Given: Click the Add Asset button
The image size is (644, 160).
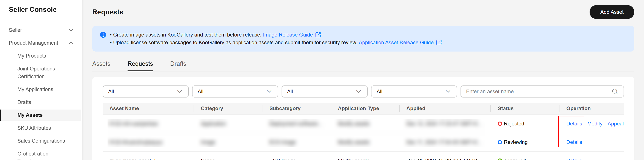Looking at the screenshot, I should [x=612, y=12].
